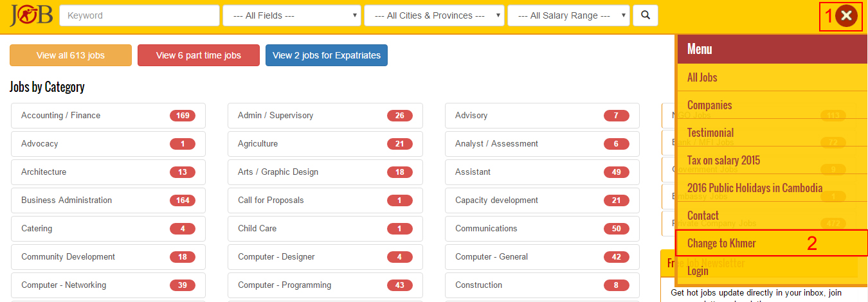Viewport: 868px width, 302px height.
Task: Choose Change to Khmer menu entry
Action: [721, 243]
